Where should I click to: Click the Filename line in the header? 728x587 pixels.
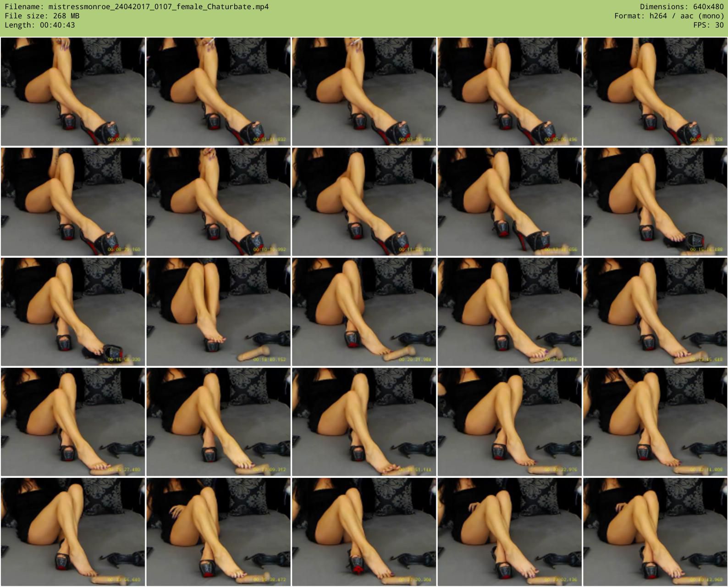point(137,7)
